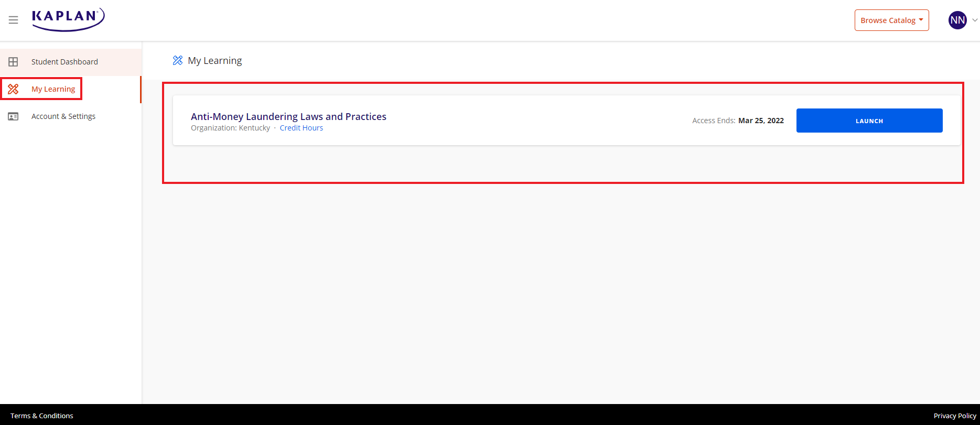980x425 pixels.
Task: Launch the Anti-Money Laundering course
Action: pos(869,121)
